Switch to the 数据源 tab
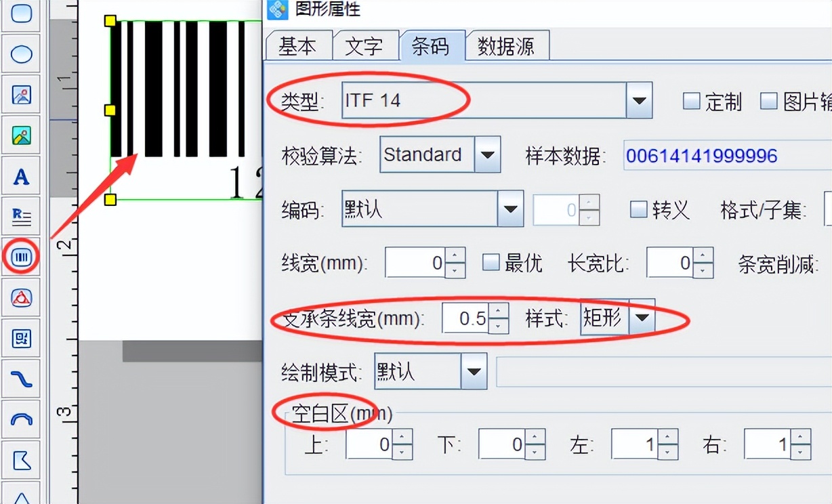This screenshot has height=504, width=832. (x=507, y=45)
